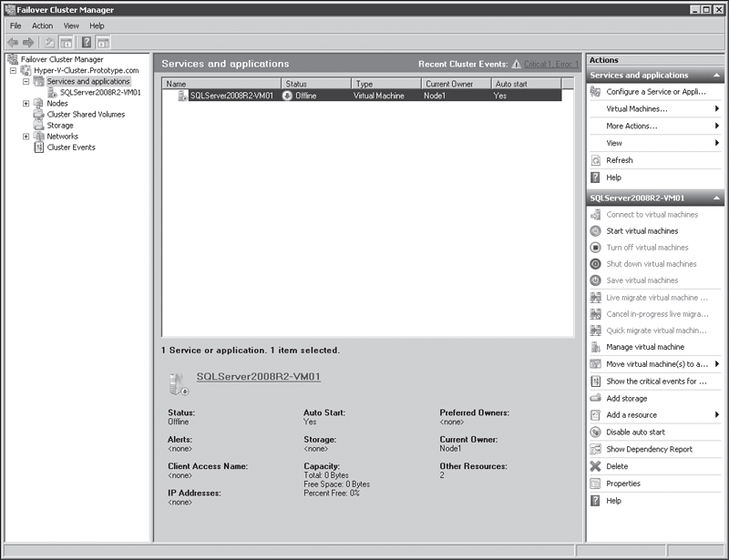This screenshot has height=560, width=729.
Task: Click the Refresh icon in Actions
Action: (x=596, y=160)
